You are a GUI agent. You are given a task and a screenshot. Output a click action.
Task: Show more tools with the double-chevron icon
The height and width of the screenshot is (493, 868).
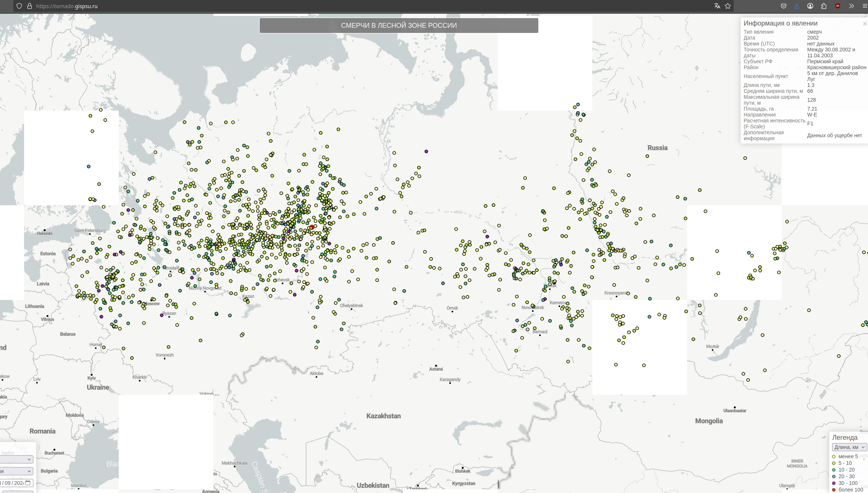click(852, 6)
